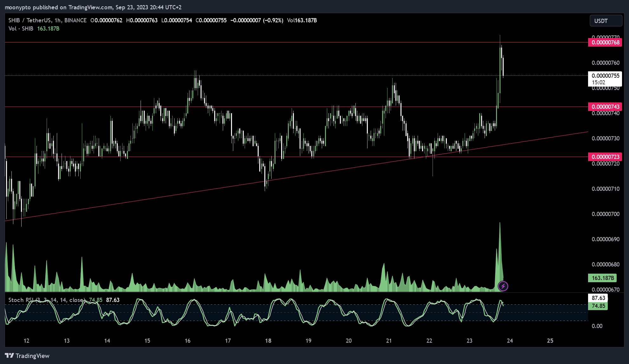Click the 1h interval label in header
Image resolution: width=629 pixels, height=364 pixels.
[x=57, y=20]
